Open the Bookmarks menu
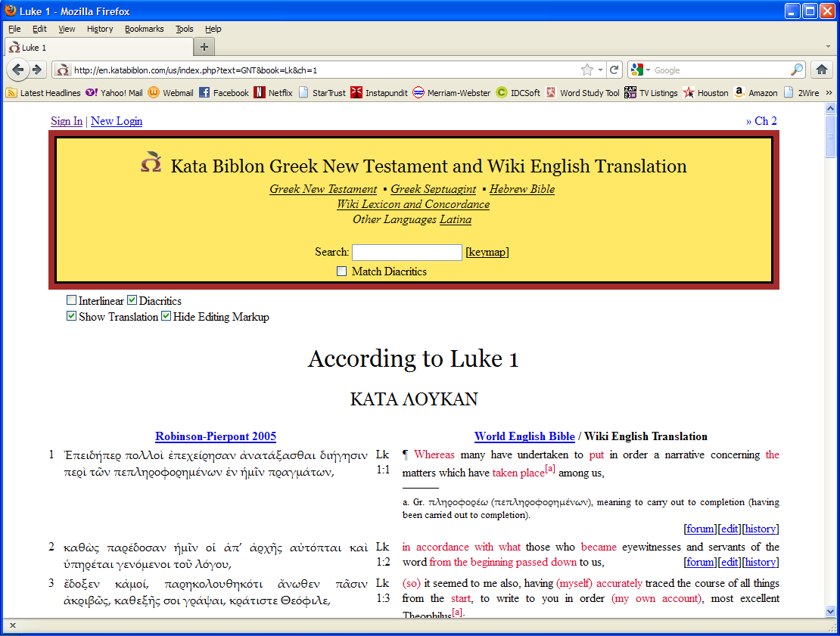 pos(144,29)
